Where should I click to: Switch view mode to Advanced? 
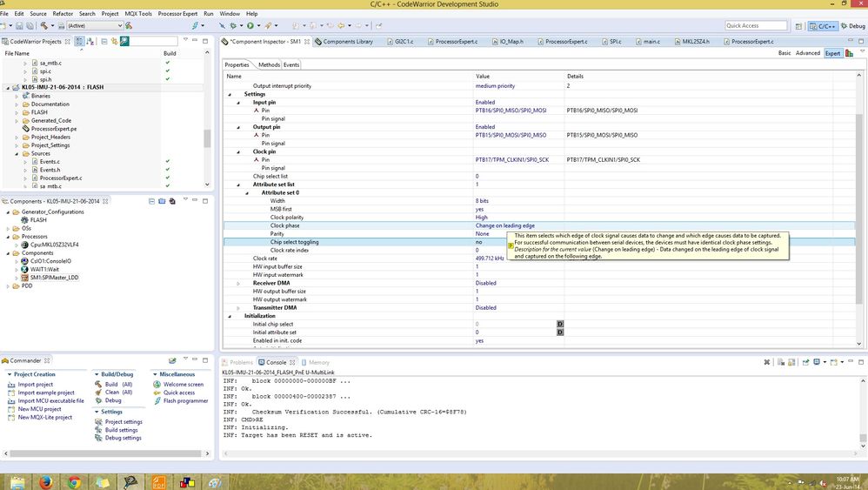coord(808,53)
